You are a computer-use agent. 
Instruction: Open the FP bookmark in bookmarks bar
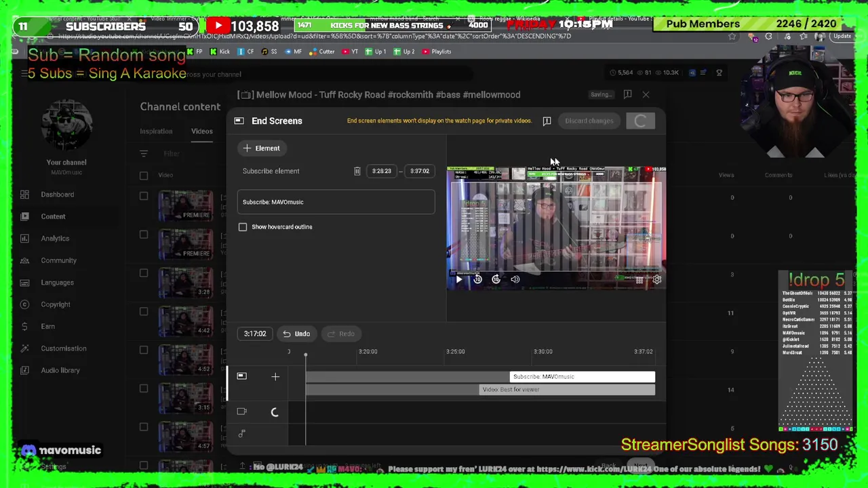point(195,52)
